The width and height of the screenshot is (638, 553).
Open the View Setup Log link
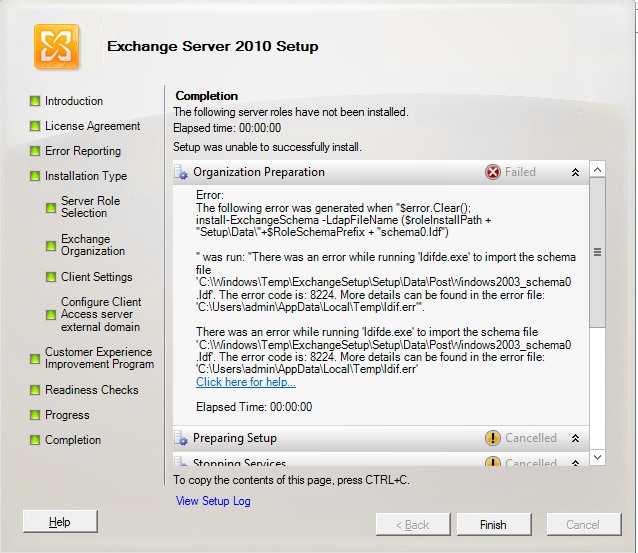click(213, 501)
